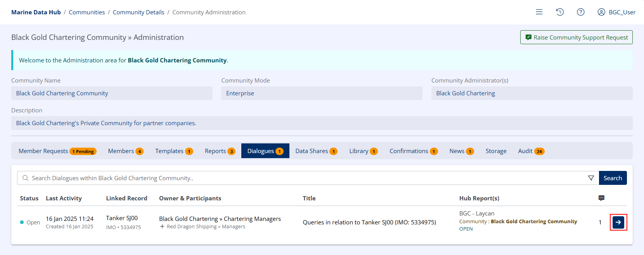Open the Members tab
This screenshot has height=255, width=644.
125,151
